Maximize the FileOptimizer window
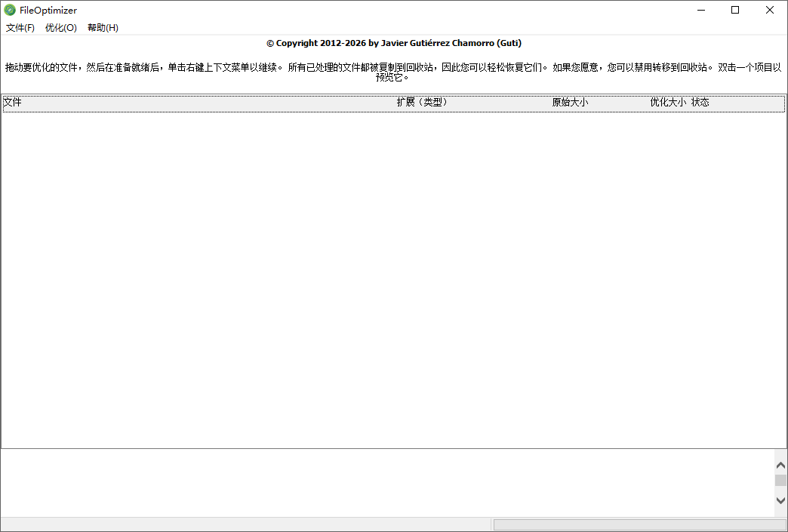The image size is (788, 532). [x=735, y=10]
